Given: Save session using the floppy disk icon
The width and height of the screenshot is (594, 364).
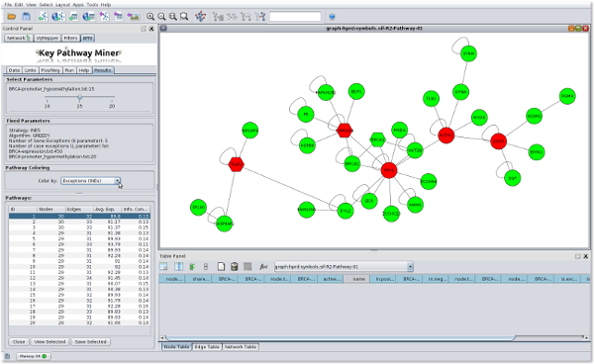Looking at the screenshot, I should [26, 16].
